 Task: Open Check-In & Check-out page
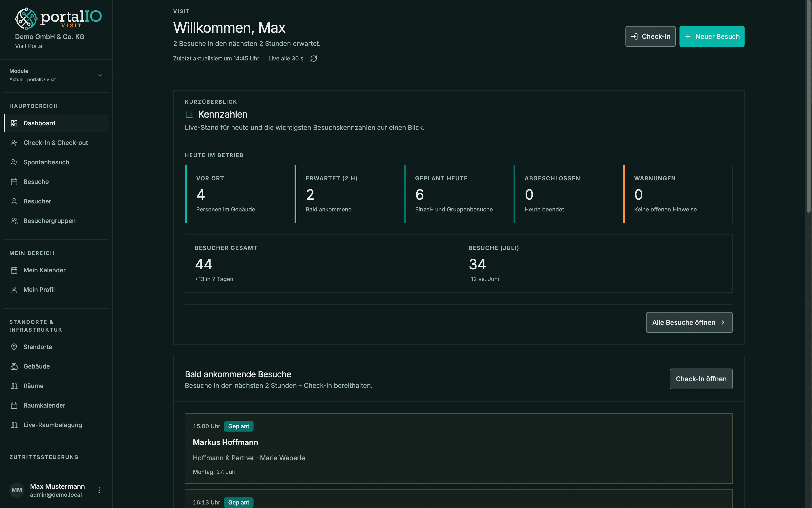click(x=56, y=143)
